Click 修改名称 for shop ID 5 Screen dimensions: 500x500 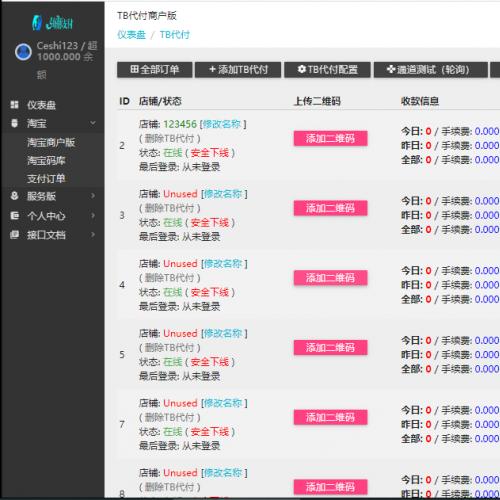click(223, 333)
